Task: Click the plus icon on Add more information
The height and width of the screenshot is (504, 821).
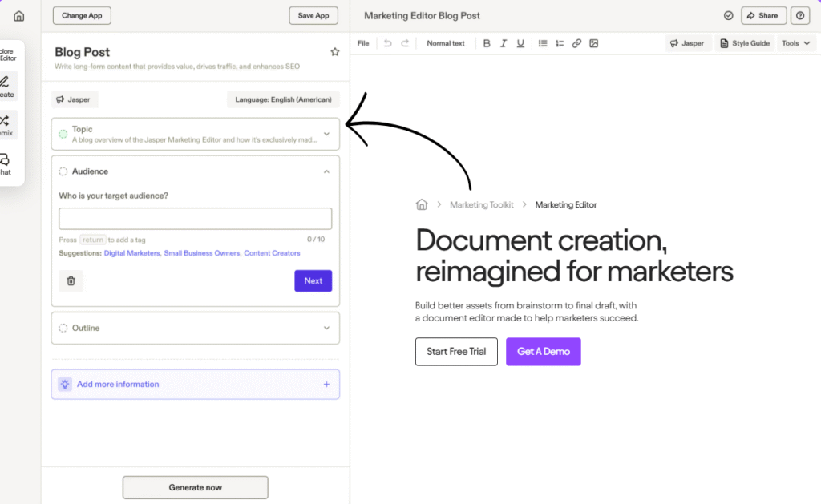Action: pyautogui.click(x=327, y=384)
